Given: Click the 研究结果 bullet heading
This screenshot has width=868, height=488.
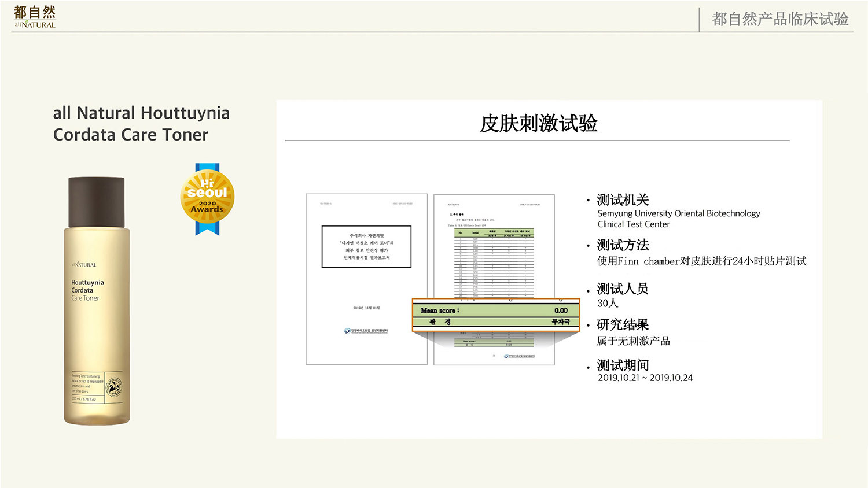Looking at the screenshot, I should [623, 325].
